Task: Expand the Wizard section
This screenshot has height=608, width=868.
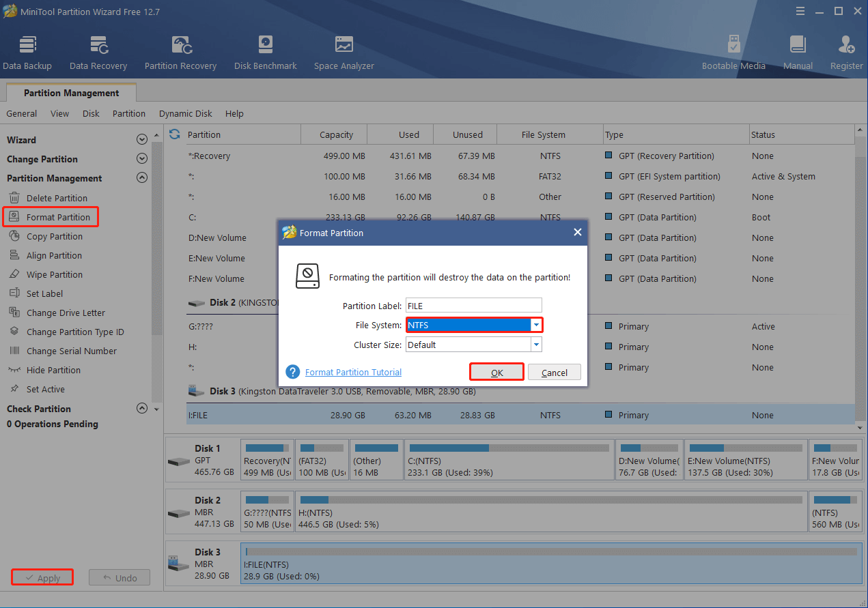Action: 142,140
